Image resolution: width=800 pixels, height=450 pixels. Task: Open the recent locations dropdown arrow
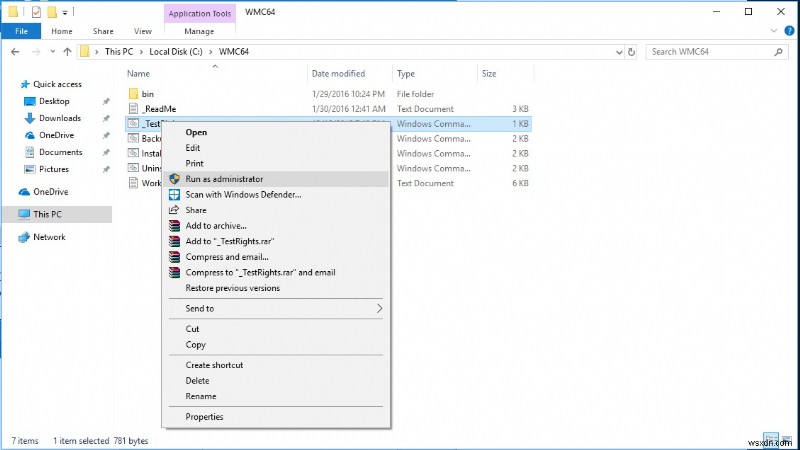point(53,52)
